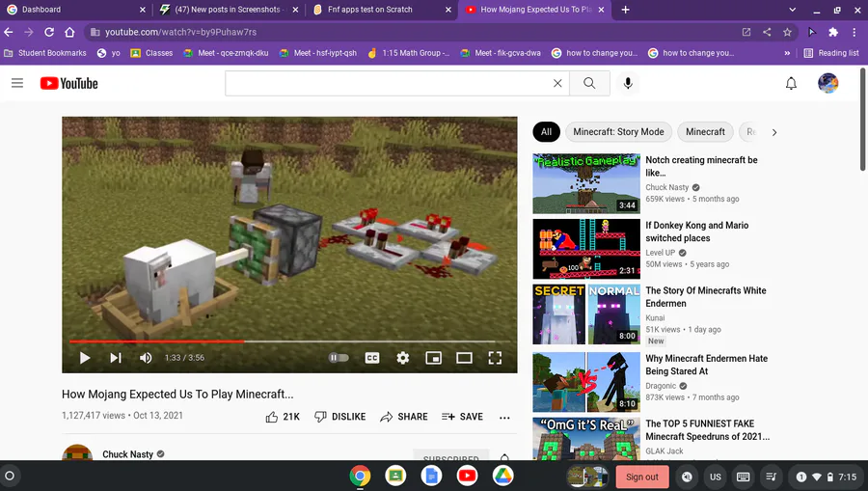
Task: Open the Chuck Nasty channel link below video
Action: (127, 454)
